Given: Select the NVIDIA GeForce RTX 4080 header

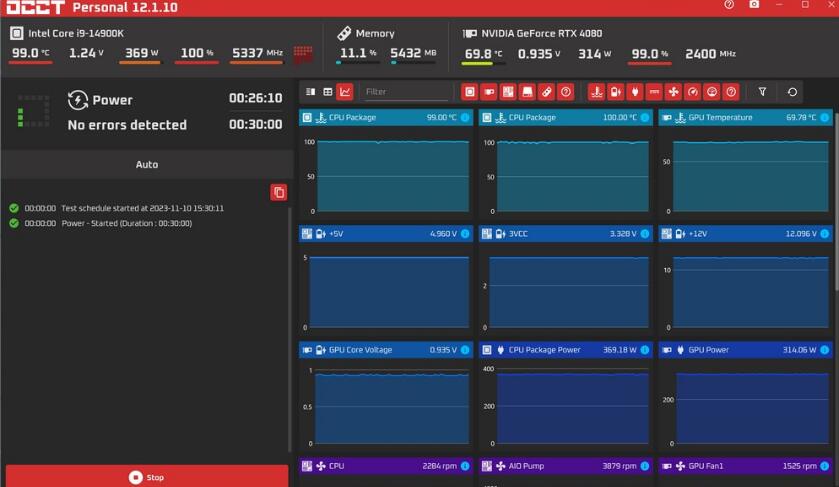Looking at the screenshot, I should pyautogui.click(x=532, y=33).
